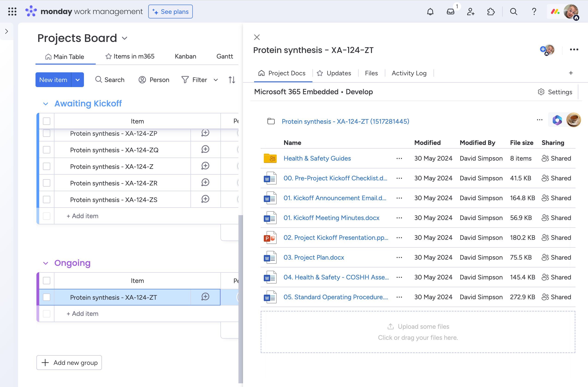
Task: Click the upload files drop area
Action: pos(418,332)
